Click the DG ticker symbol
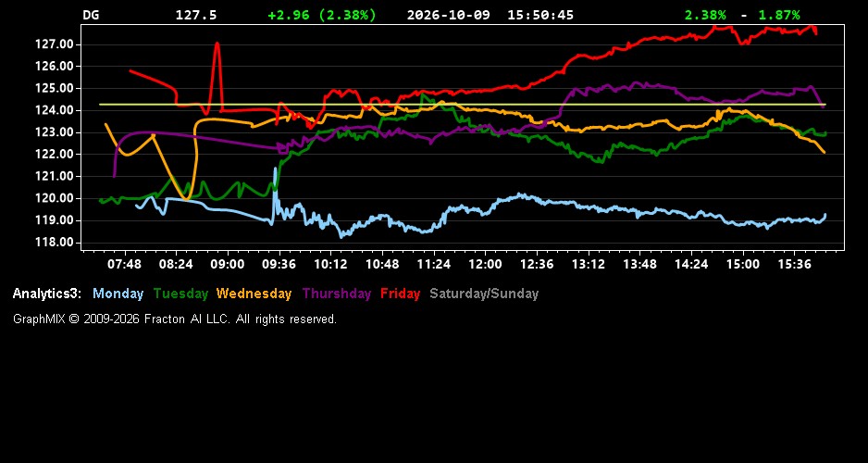The width and height of the screenshot is (868, 463). tap(91, 15)
